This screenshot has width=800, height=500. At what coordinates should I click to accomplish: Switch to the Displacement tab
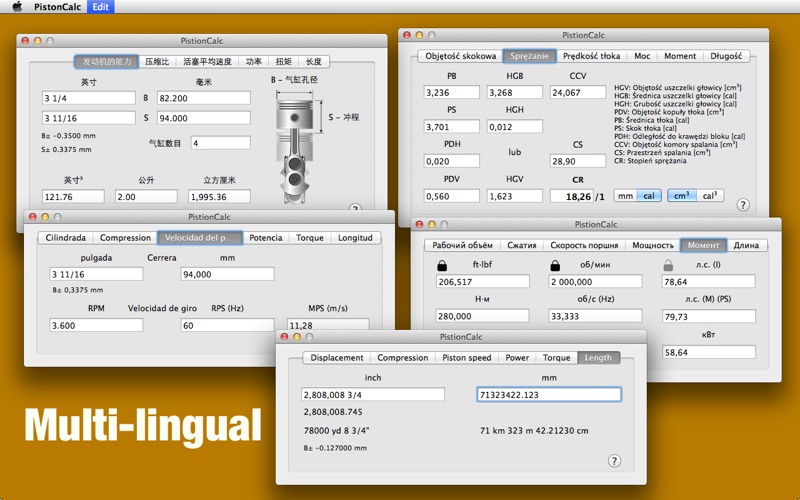pyautogui.click(x=337, y=358)
